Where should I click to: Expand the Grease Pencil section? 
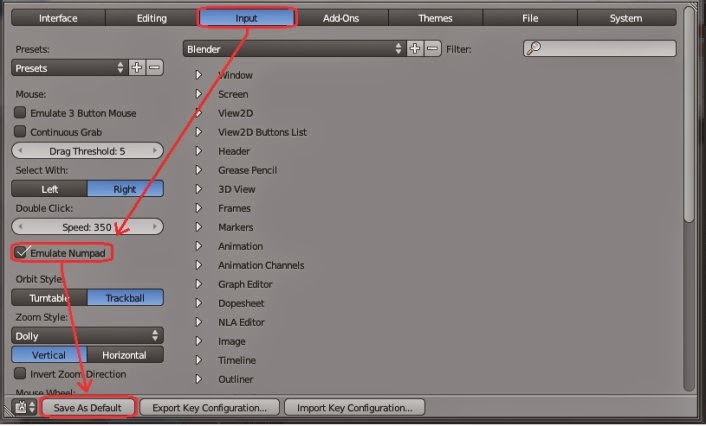point(198,170)
